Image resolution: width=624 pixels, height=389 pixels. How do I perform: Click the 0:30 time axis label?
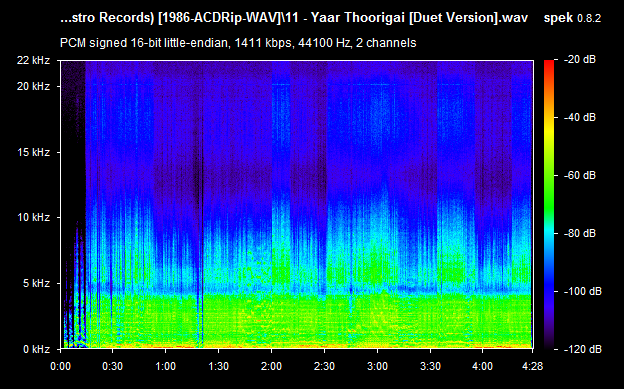[113, 366]
